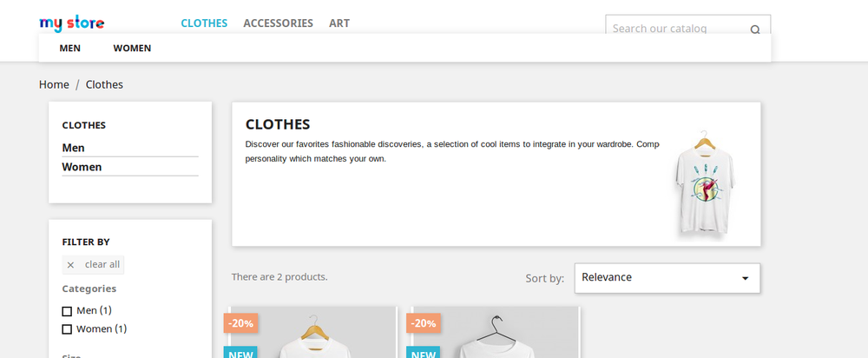Check the Men (1) category filter
The width and height of the screenshot is (868, 358).
(x=67, y=311)
